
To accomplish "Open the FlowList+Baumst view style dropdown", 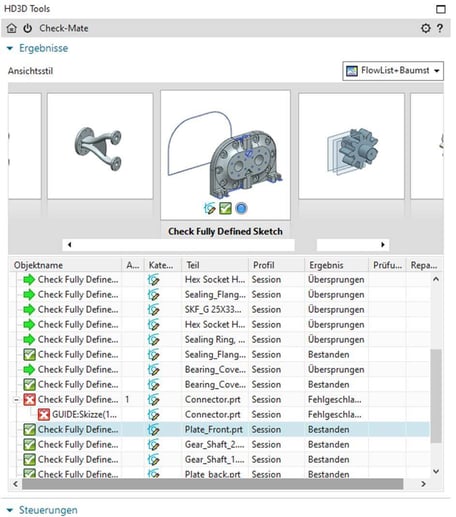I will click(x=393, y=71).
